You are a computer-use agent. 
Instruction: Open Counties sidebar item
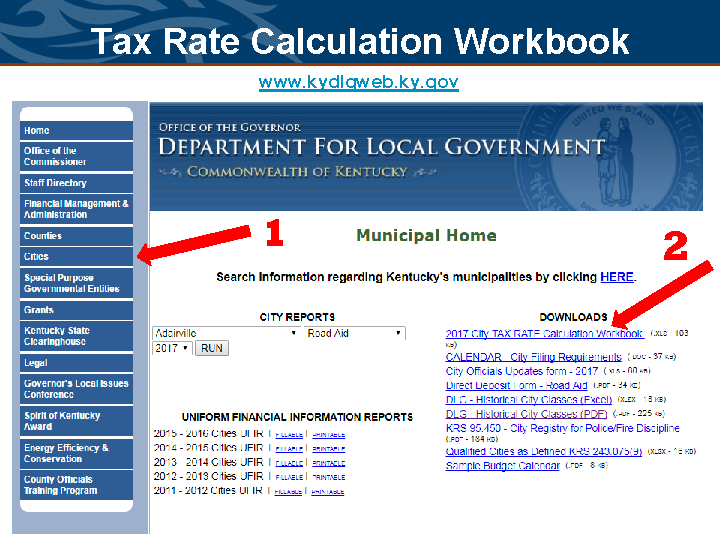click(76, 236)
